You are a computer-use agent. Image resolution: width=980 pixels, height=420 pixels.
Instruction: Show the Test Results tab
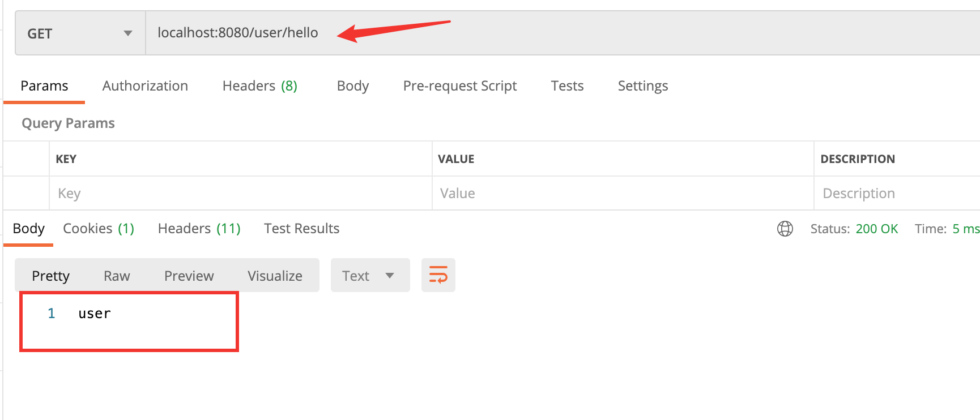click(301, 229)
